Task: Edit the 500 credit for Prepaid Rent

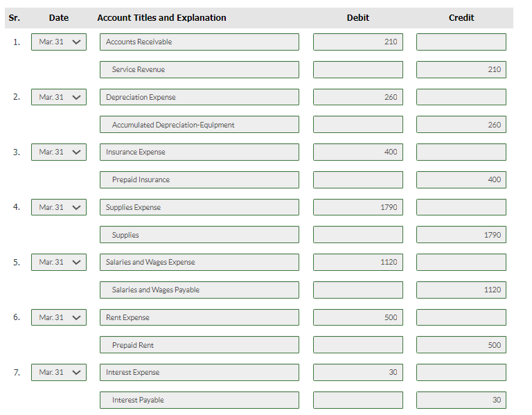Action: [x=461, y=345]
